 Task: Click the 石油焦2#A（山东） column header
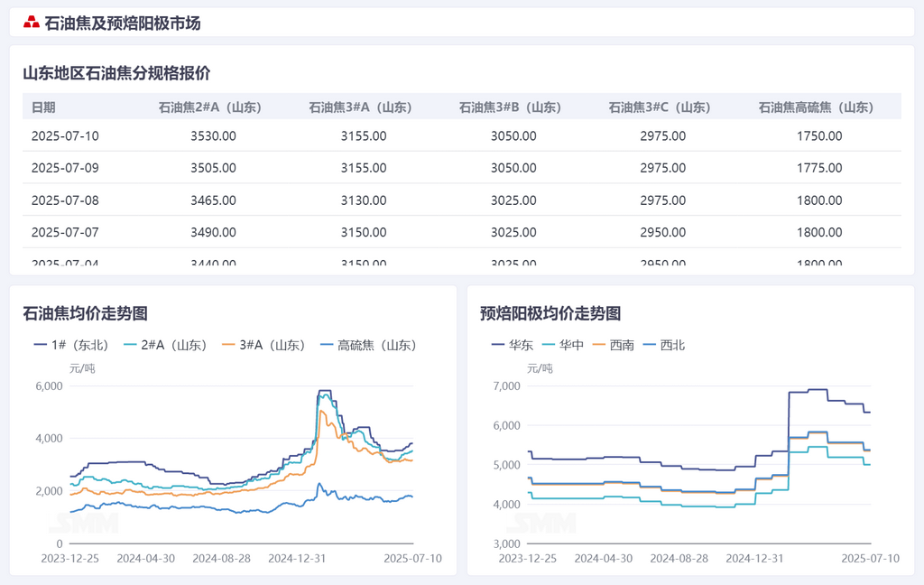pos(209,107)
